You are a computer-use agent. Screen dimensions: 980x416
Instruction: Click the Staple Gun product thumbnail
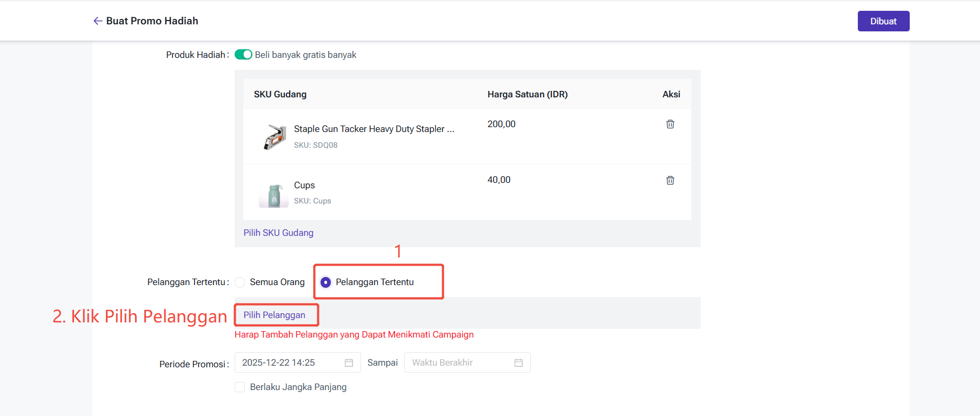point(275,137)
